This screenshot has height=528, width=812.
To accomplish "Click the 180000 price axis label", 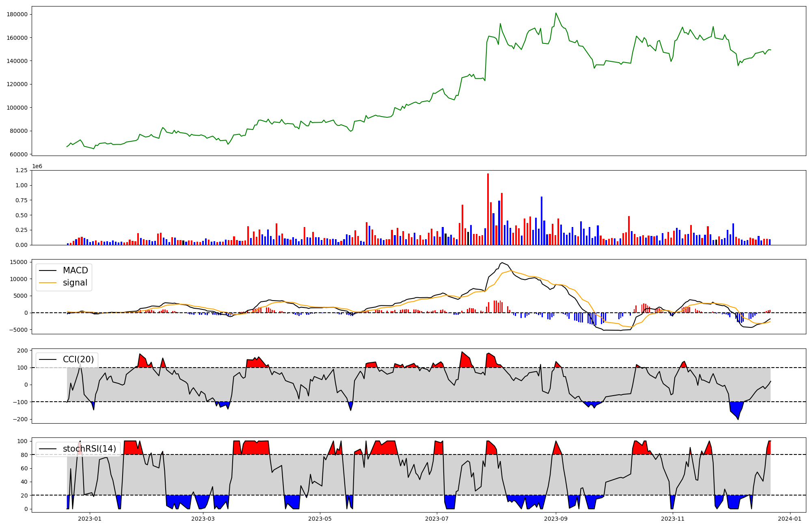I will pyautogui.click(x=17, y=14).
